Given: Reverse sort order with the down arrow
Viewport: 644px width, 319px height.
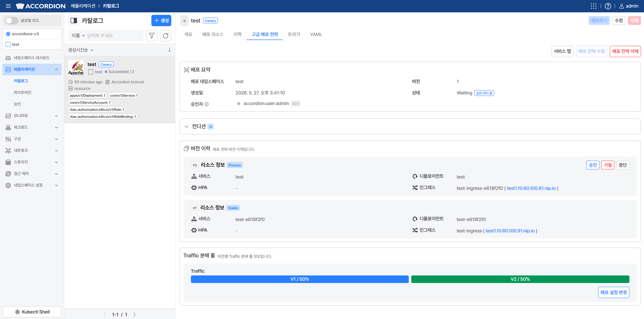Looking at the screenshot, I should pos(170,50).
